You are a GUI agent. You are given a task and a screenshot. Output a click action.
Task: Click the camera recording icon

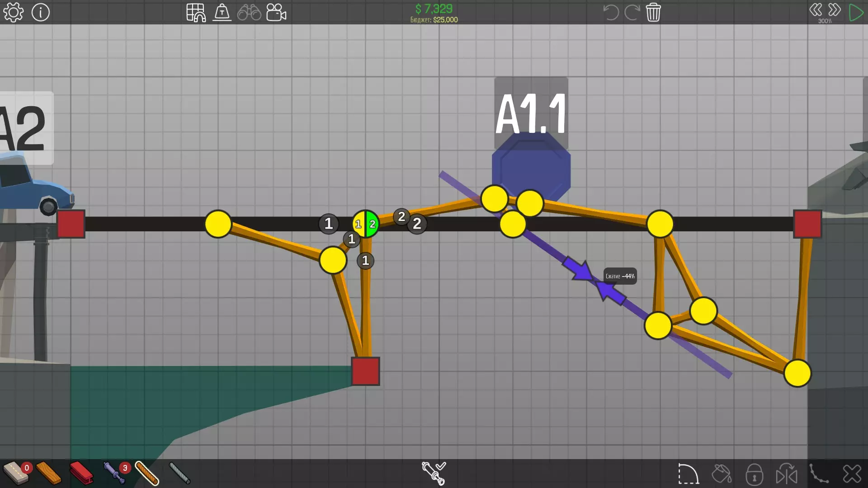tap(276, 12)
